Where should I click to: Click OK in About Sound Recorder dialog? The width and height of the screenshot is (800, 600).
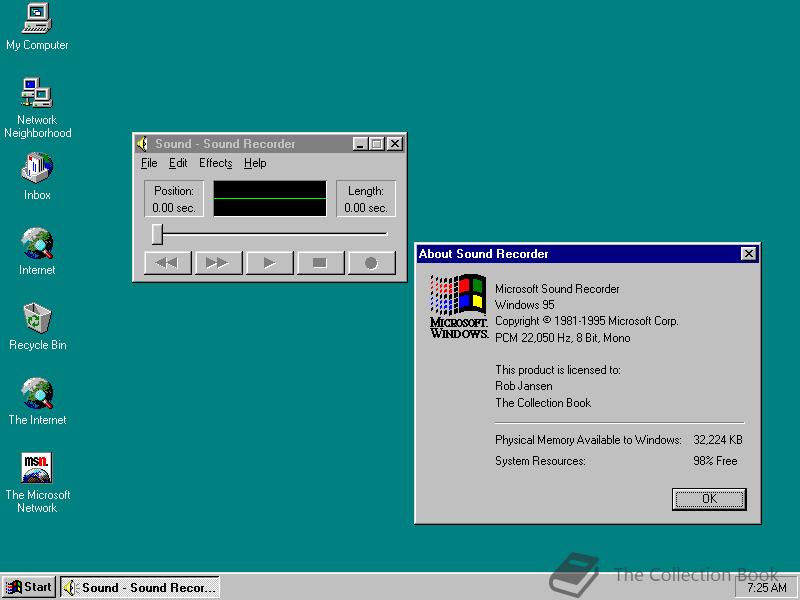[709, 499]
